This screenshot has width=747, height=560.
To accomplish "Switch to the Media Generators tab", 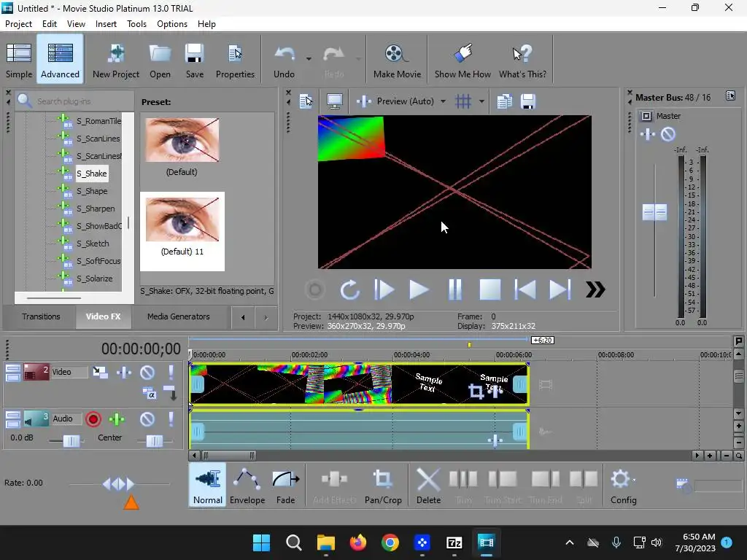I will 178,316.
